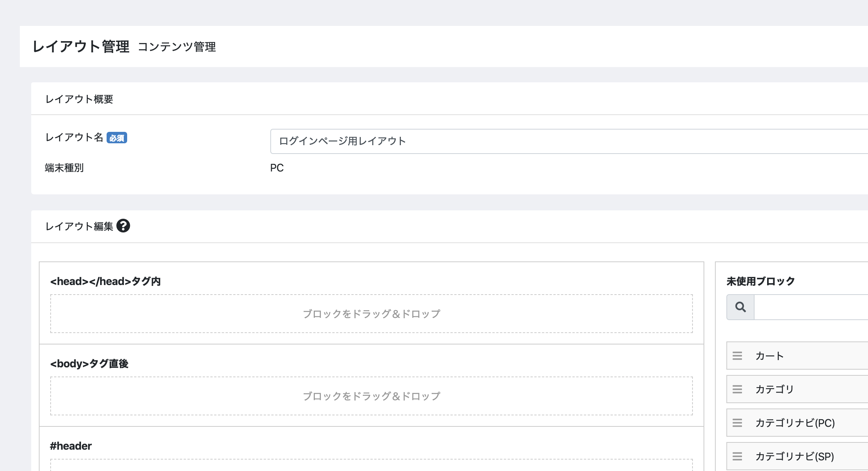The width and height of the screenshot is (868, 471).
Task: Select the head tag drop zone
Action: click(372, 314)
